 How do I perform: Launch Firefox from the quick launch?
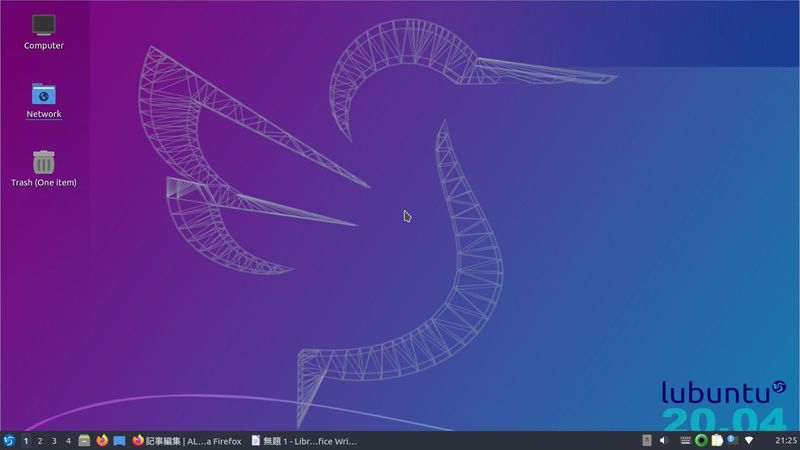point(102,440)
